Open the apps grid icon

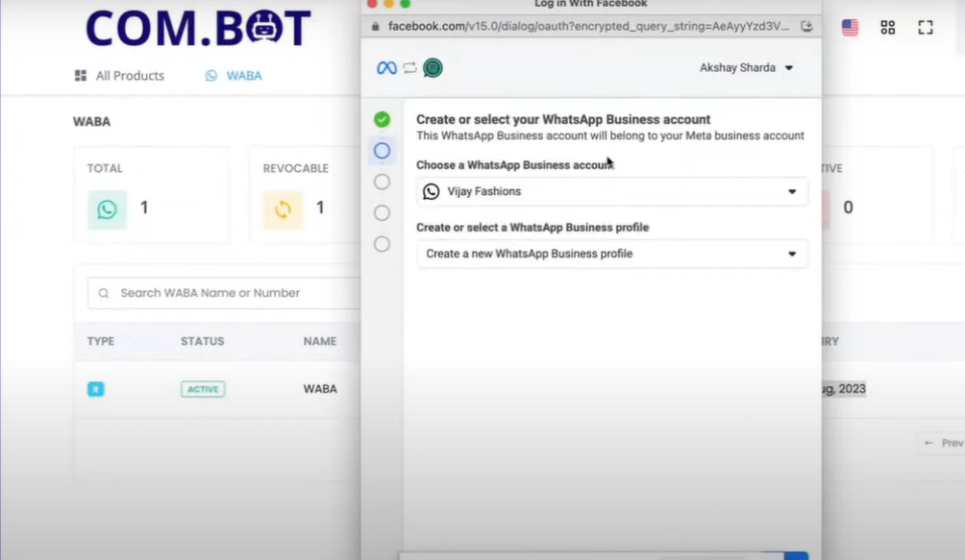[x=888, y=28]
